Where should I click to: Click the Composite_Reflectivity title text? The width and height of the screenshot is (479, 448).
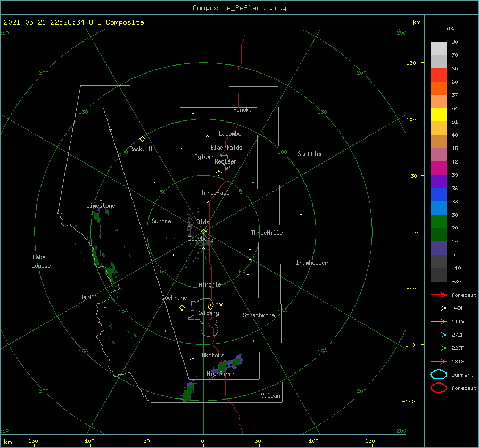240,8
